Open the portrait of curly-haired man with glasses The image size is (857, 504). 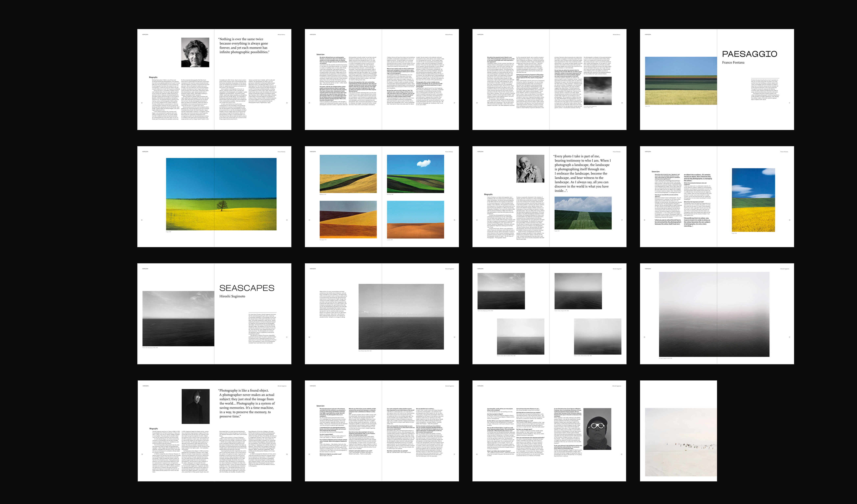click(195, 52)
